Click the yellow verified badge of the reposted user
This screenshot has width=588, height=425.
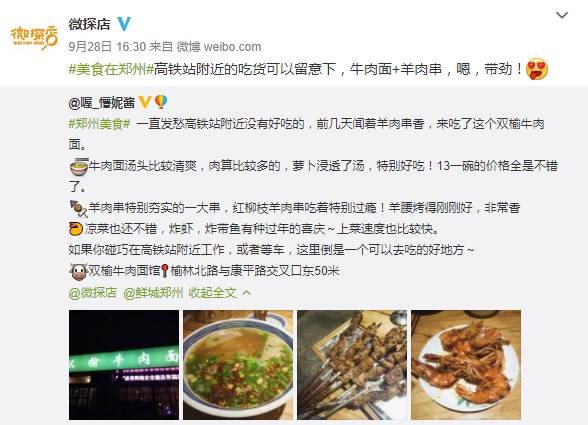(144, 102)
